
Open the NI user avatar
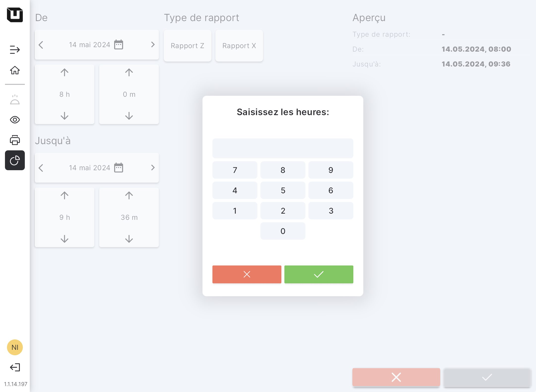click(15, 347)
